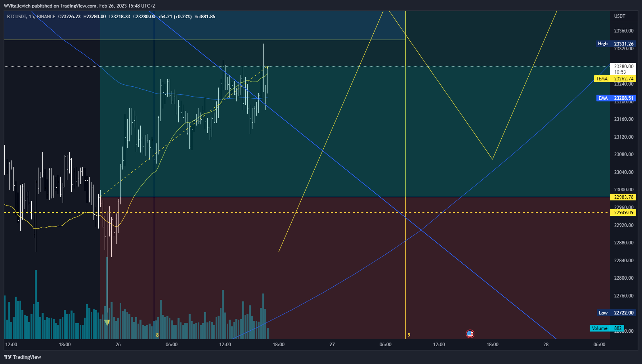Screen dimensions: 642x364
Task: Click the TEMA value 23262.74
Action: tap(623, 79)
